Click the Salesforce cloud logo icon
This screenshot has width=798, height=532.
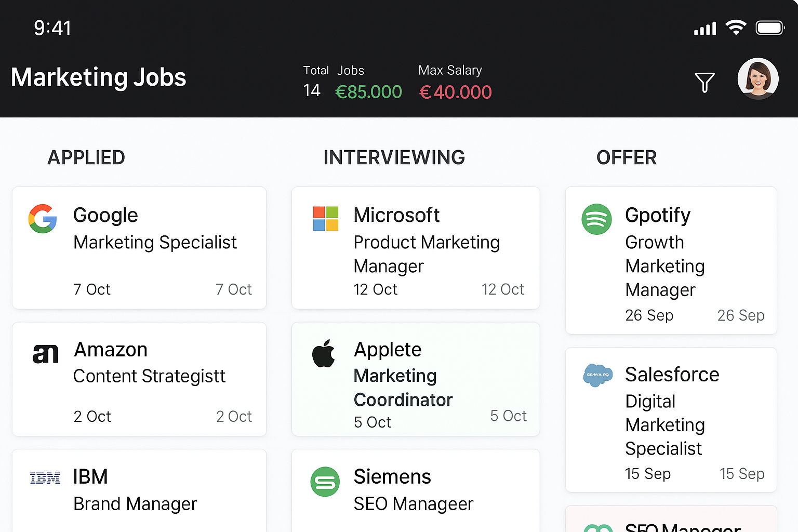[x=597, y=375]
